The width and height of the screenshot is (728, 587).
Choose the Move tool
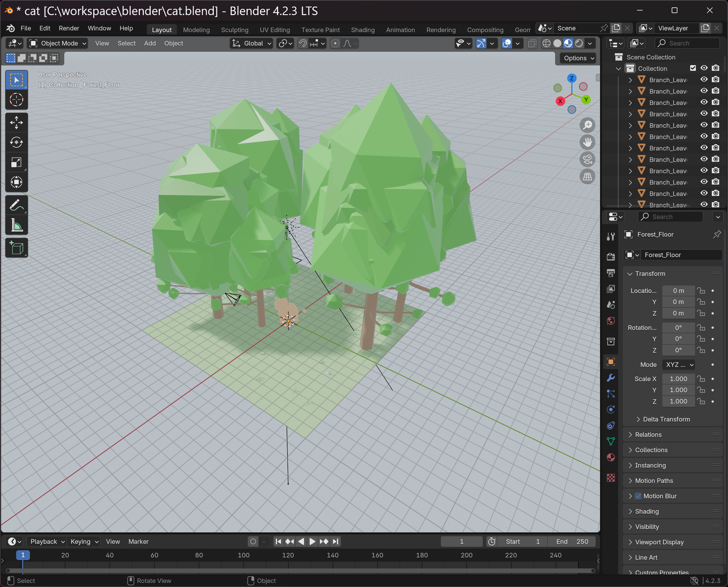[x=16, y=122]
